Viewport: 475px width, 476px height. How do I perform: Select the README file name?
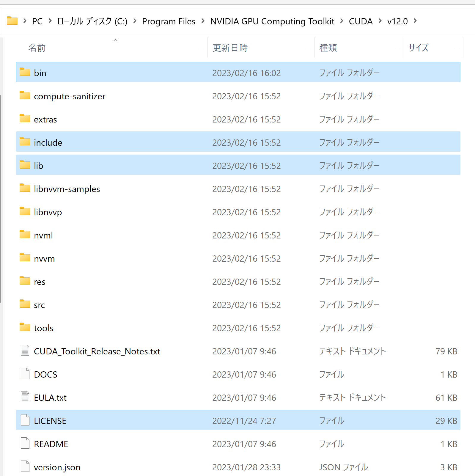51,444
